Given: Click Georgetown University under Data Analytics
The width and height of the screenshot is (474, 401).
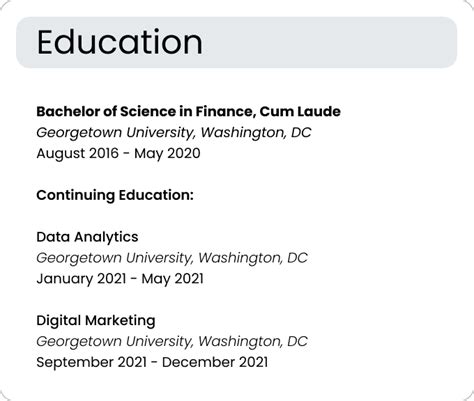Looking at the screenshot, I should click(x=172, y=258).
